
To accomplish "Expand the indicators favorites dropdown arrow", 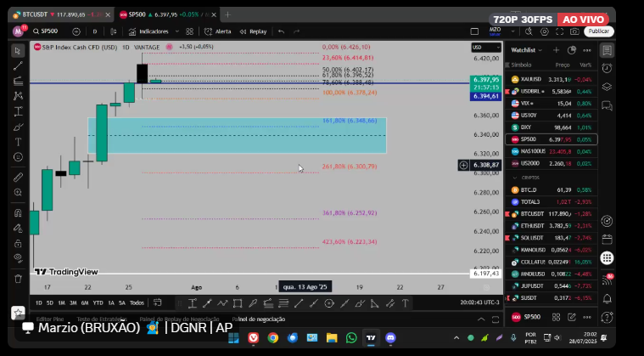I will pos(177,31).
